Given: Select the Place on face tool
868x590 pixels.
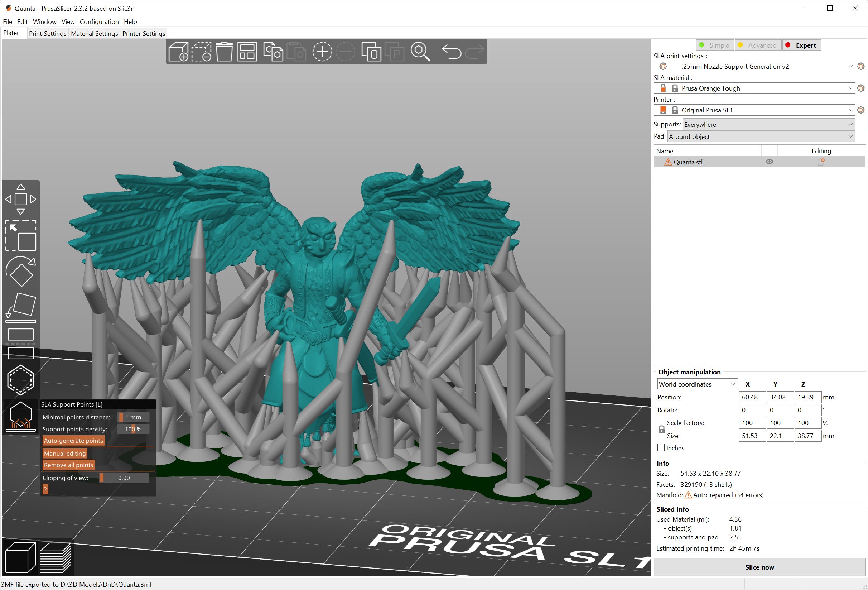Looking at the screenshot, I should 20,307.
